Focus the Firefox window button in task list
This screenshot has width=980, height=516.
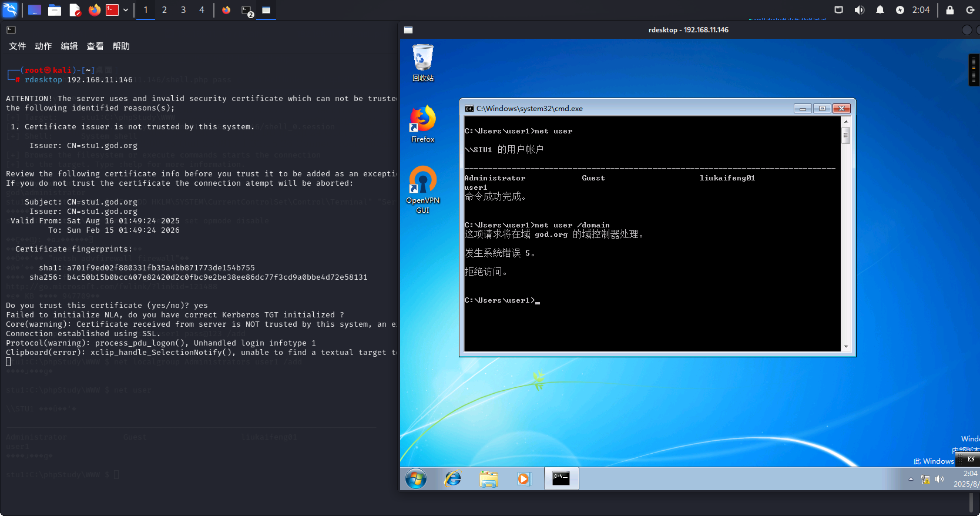pos(226,10)
